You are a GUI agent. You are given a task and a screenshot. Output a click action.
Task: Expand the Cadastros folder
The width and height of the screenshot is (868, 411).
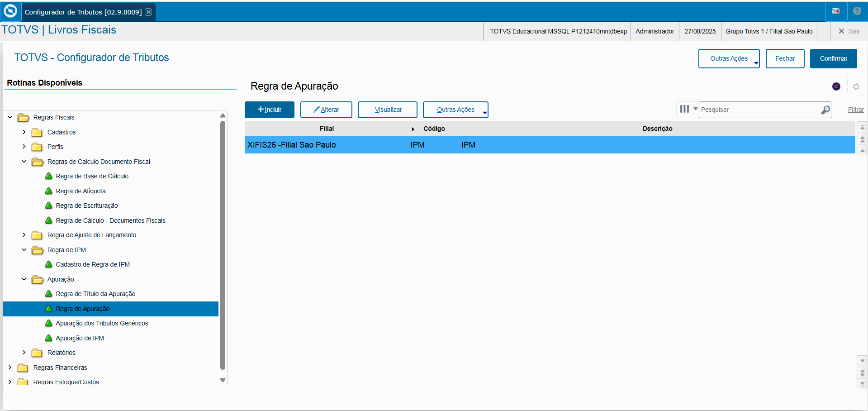coord(24,132)
